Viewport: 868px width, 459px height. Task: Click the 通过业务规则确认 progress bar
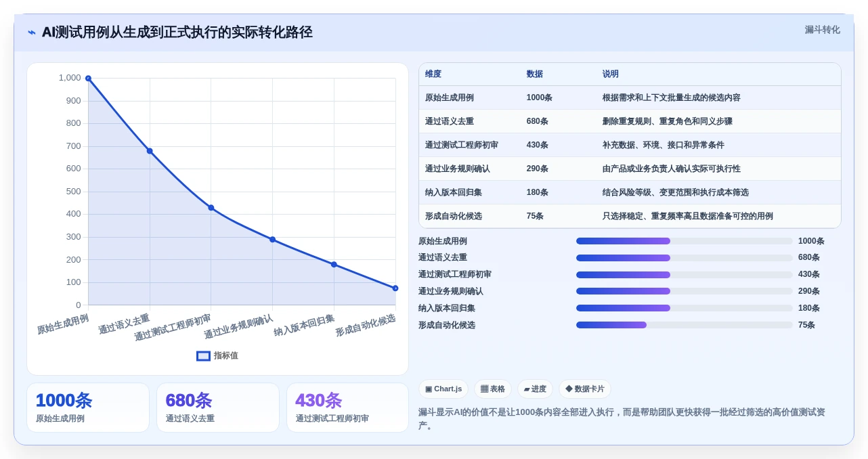pyautogui.click(x=684, y=291)
